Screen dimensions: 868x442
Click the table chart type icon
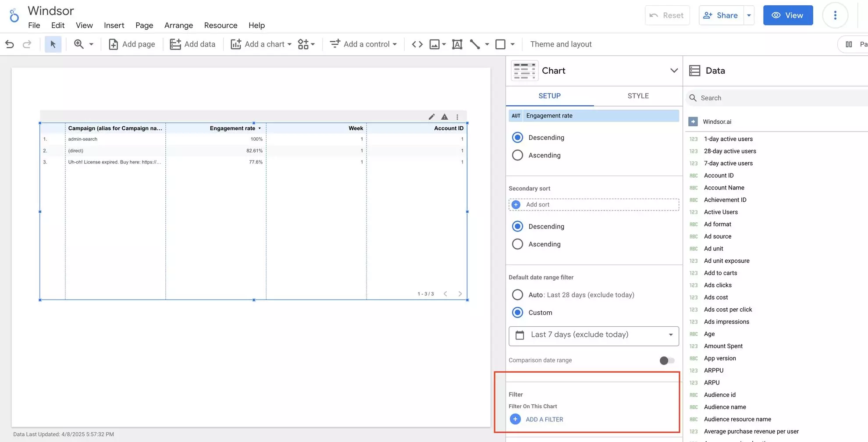point(525,71)
